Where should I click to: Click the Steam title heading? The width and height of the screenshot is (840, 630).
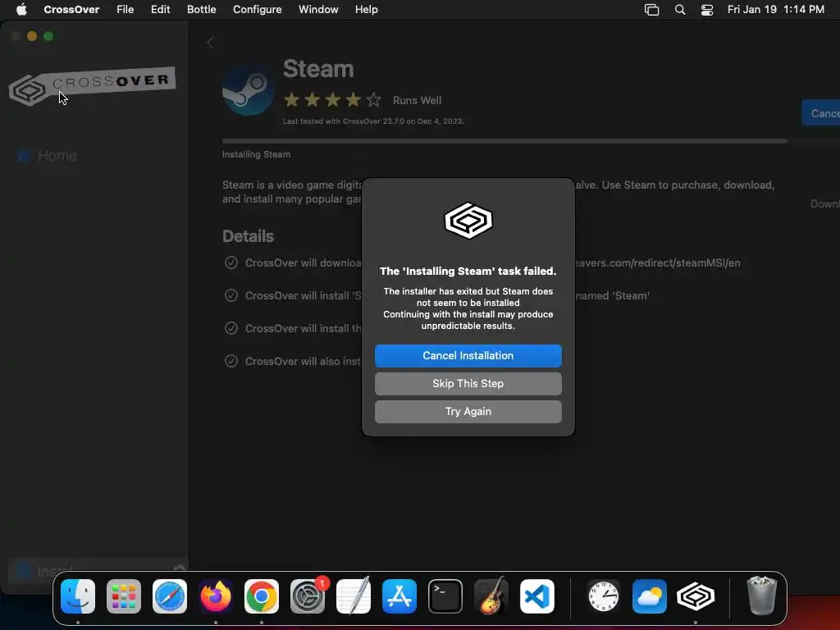[318, 69]
